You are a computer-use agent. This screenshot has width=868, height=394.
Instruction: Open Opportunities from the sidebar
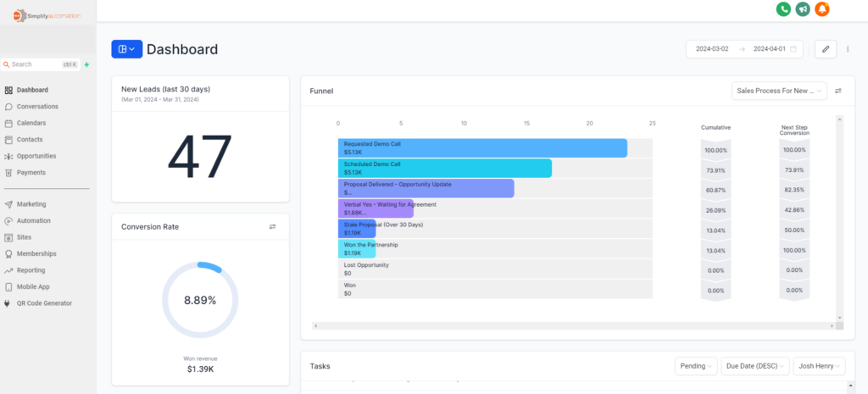point(36,156)
